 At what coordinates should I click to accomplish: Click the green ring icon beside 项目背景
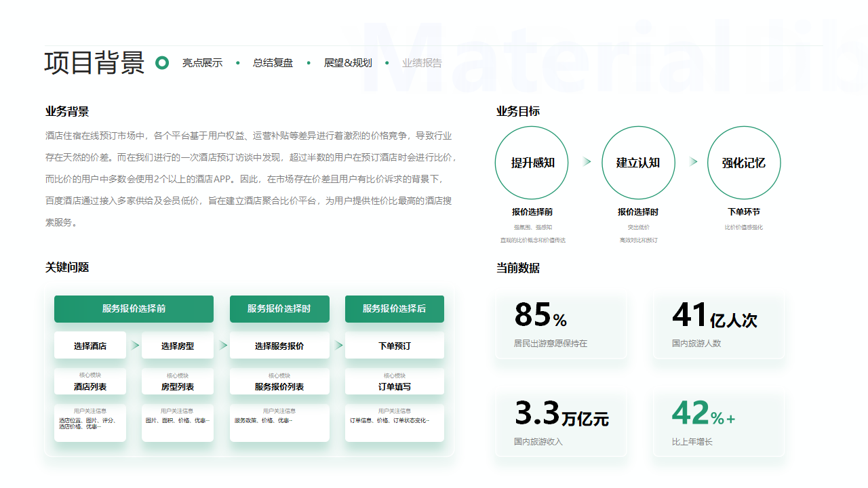162,63
